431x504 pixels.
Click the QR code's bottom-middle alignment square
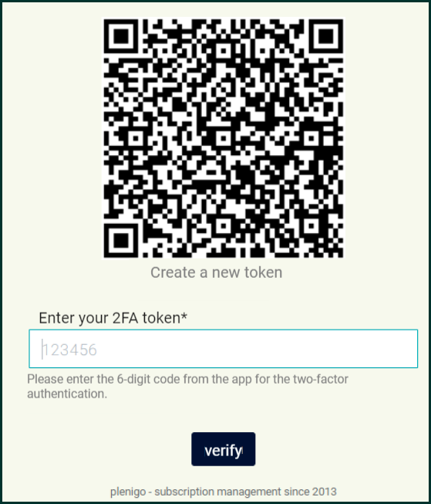[224, 226]
